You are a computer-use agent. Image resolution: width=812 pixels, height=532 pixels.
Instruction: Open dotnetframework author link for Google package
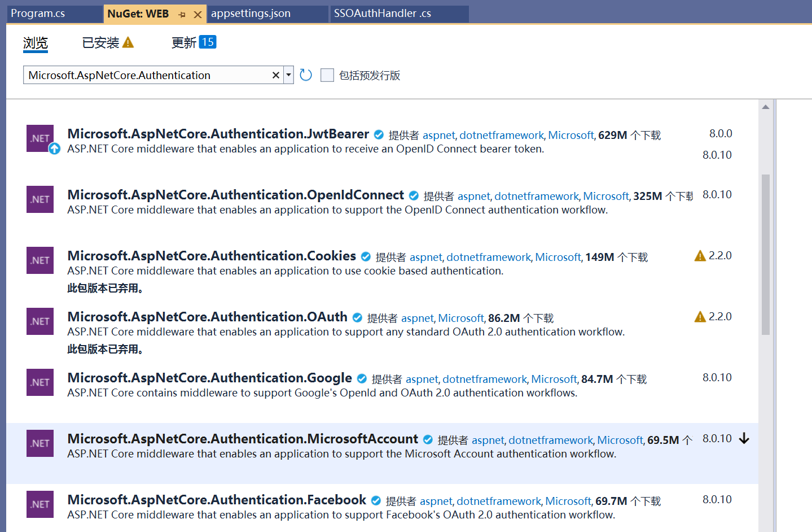(485, 380)
